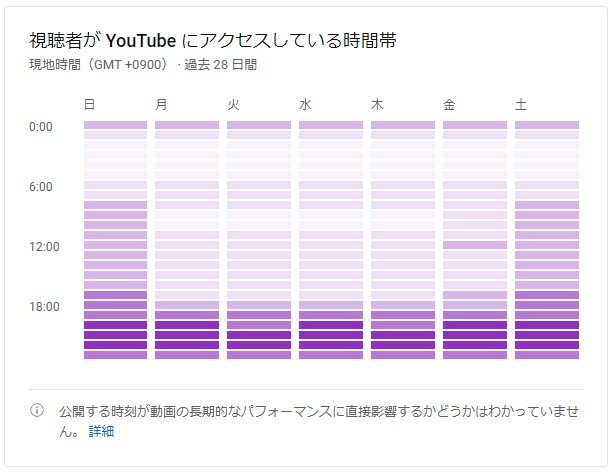
Task: Pick Tuesday's 12:00 heatmap cell
Action: (259, 245)
